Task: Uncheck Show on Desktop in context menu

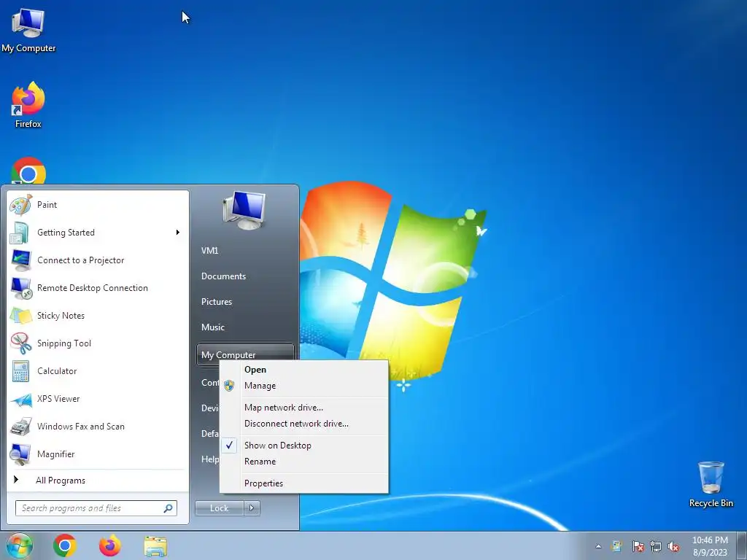Action: [304, 446]
